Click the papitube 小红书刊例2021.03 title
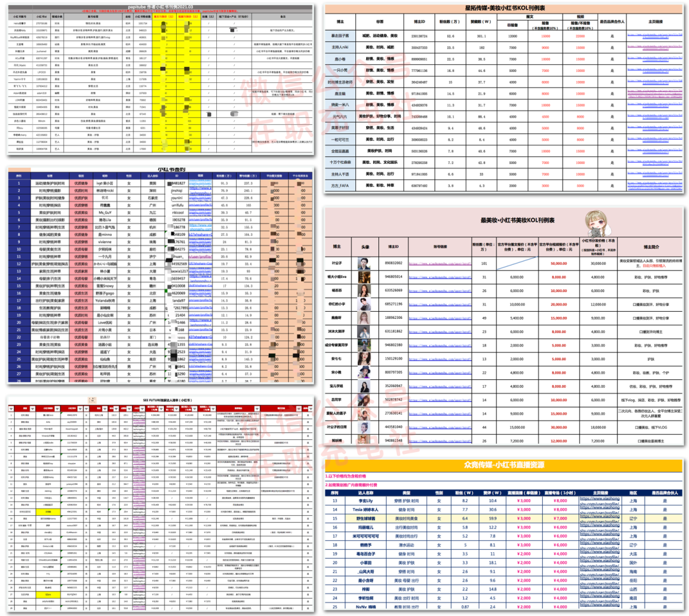689x616 pixels. (160, 8)
